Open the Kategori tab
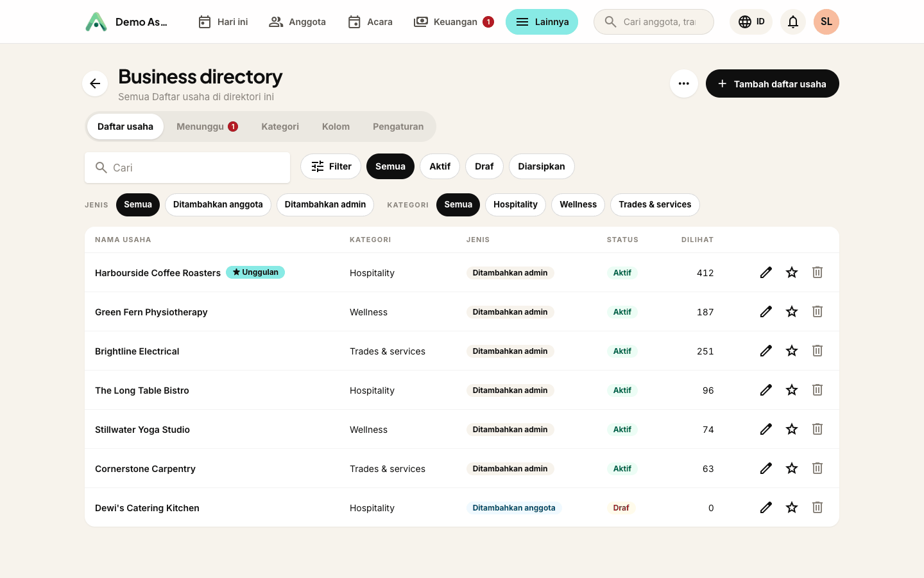This screenshot has height=578, width=924. [280, 127]
